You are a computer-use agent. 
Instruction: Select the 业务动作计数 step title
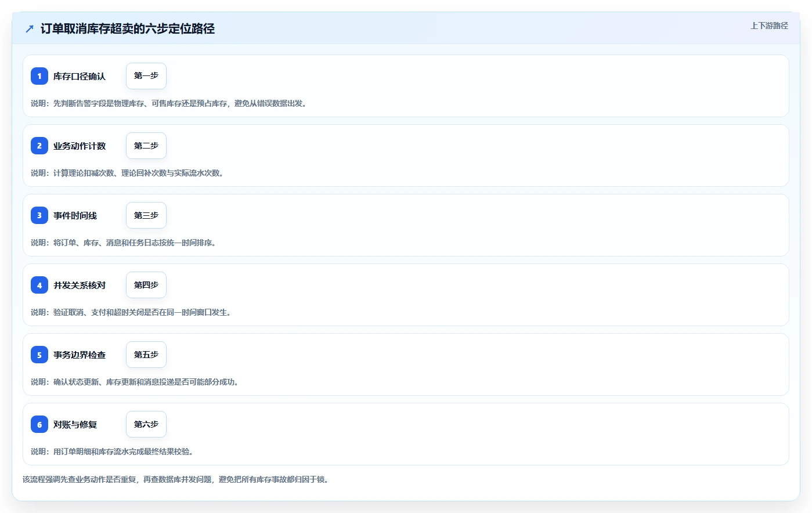(80, 146)
